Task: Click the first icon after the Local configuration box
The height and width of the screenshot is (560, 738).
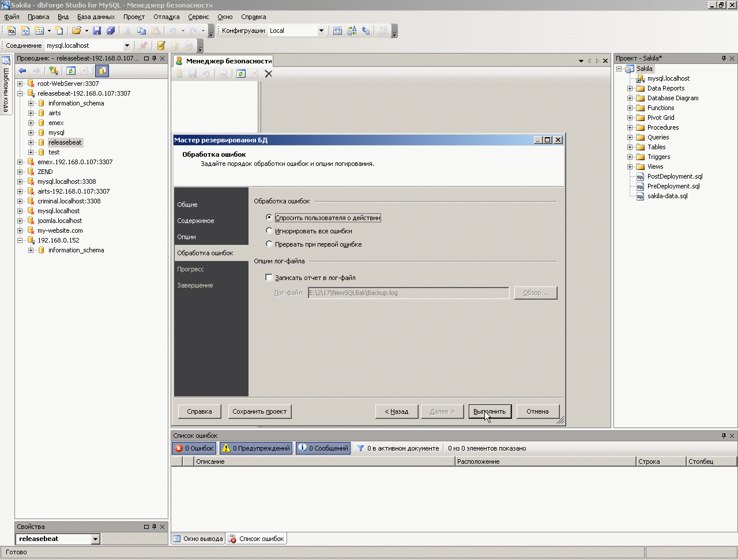Action: 338,31
